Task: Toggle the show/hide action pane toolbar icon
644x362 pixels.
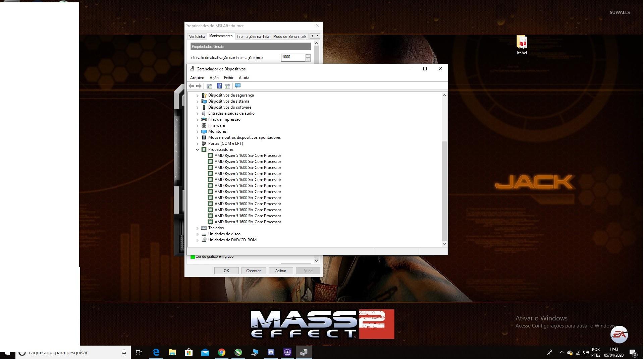Action: coord(227,86)
